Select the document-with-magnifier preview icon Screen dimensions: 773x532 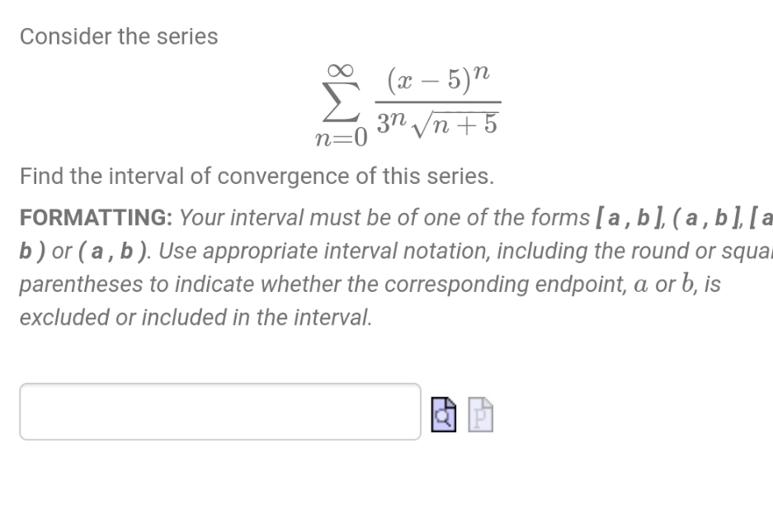444,416
